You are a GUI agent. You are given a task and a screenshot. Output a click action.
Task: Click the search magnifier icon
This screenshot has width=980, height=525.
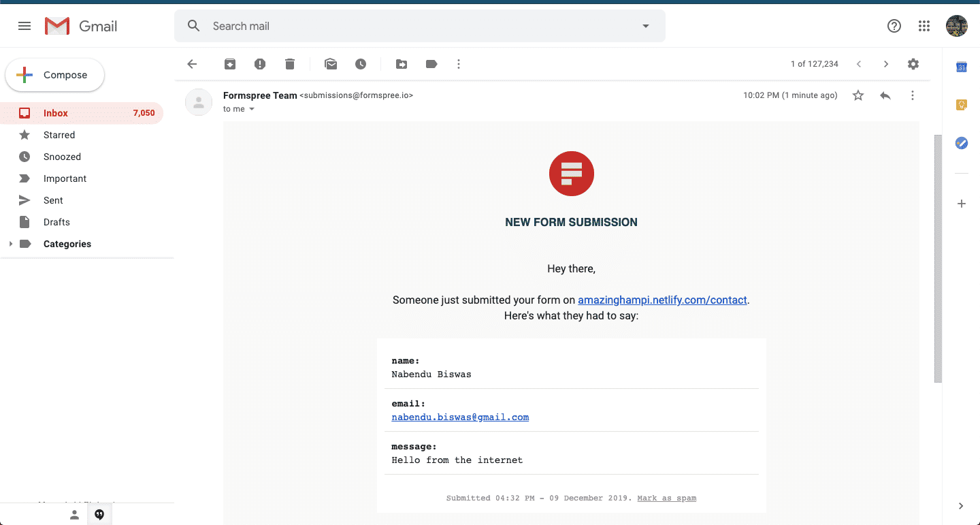pos(194,26)
